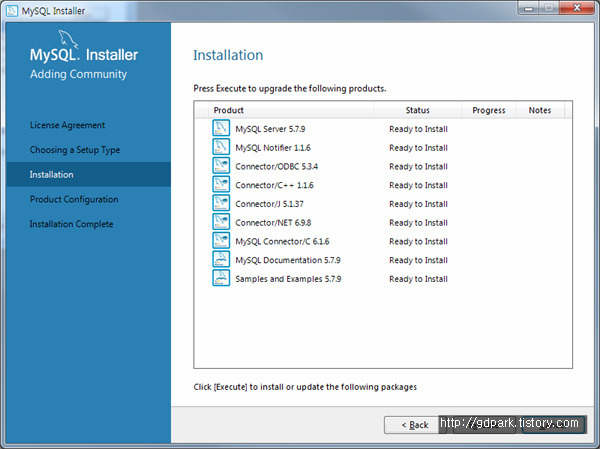This screenshot has width=600, height=449.
Task: Click Ready to Install status for Samples and Examples
Action: tap(418, 279)
